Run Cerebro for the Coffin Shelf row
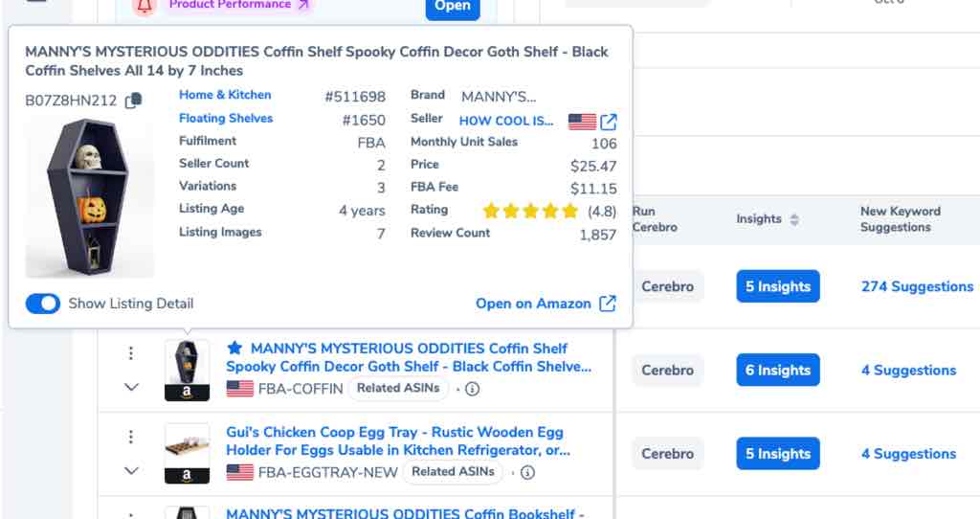 [x=667, y=371]
